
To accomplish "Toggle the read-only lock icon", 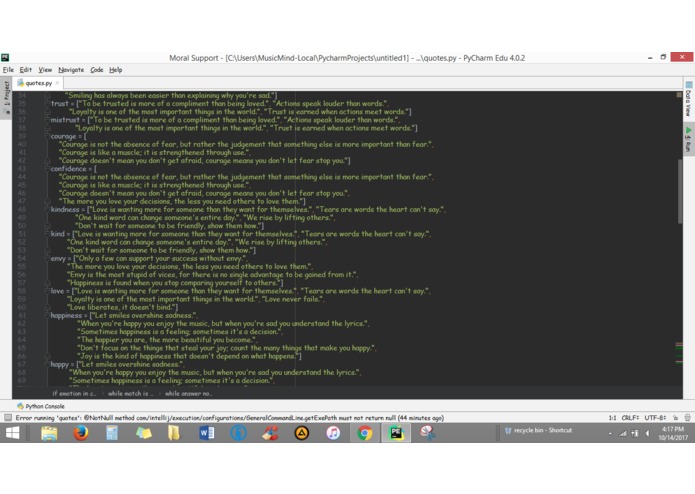I will click(x=675, y=417).
